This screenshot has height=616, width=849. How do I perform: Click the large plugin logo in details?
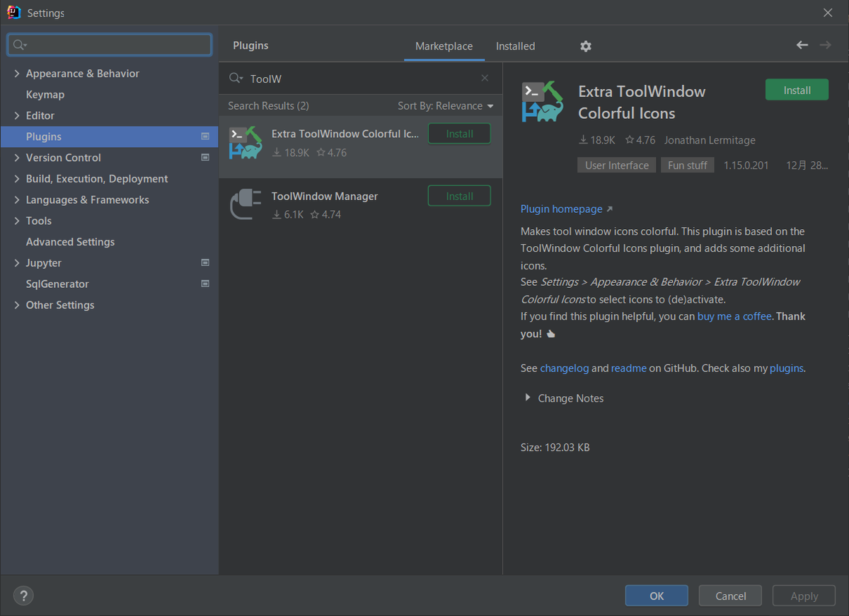point(543,102)
